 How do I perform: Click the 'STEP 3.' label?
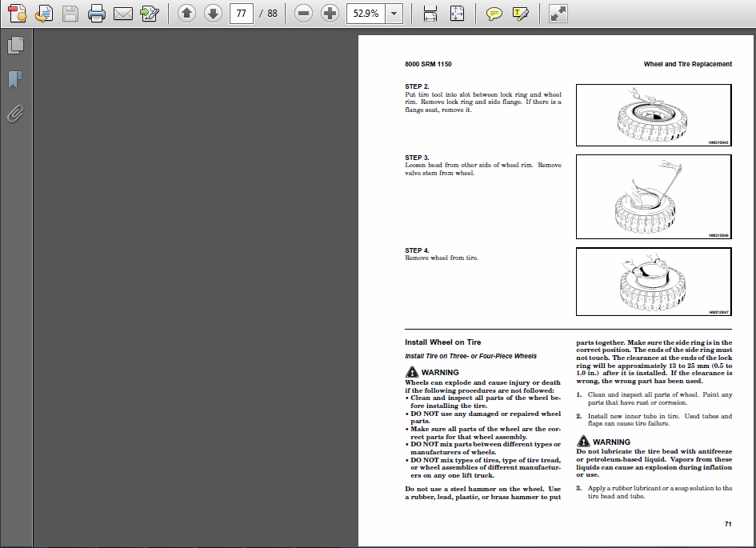coord(417,158)
